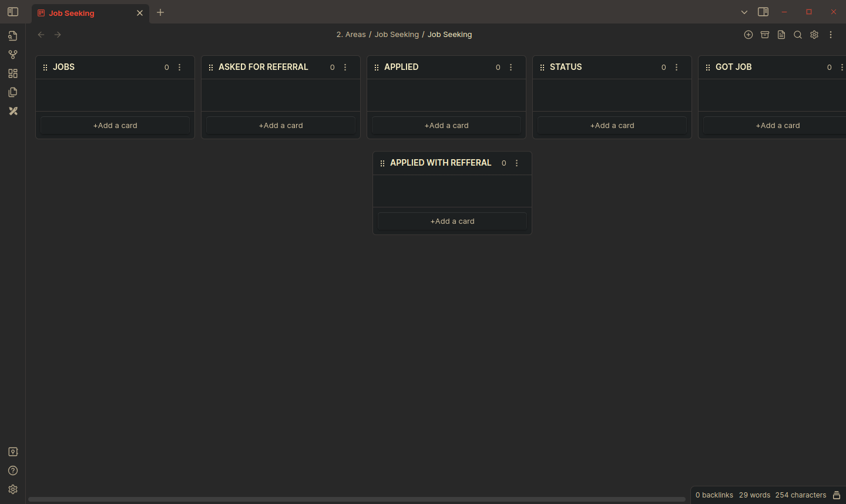The image size is (846, 504).
Task: Add a list with plus-circle icon
Action: [x=748, y=35]
